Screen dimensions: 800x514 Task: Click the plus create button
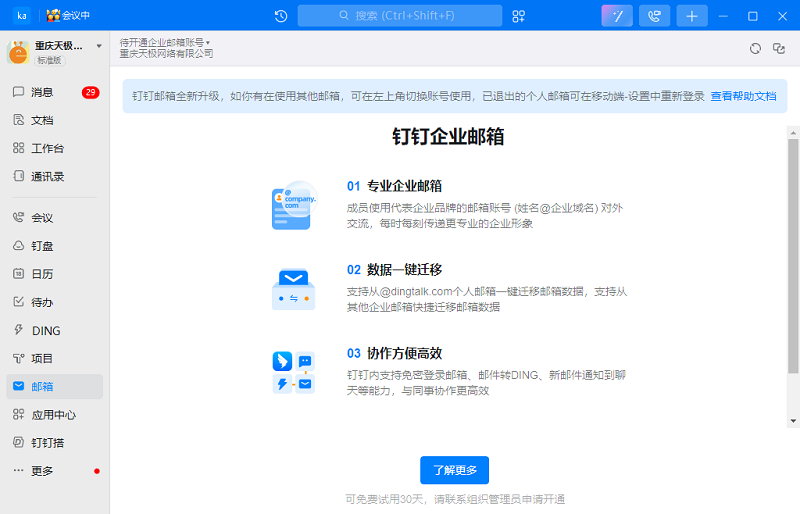(692, 16)
